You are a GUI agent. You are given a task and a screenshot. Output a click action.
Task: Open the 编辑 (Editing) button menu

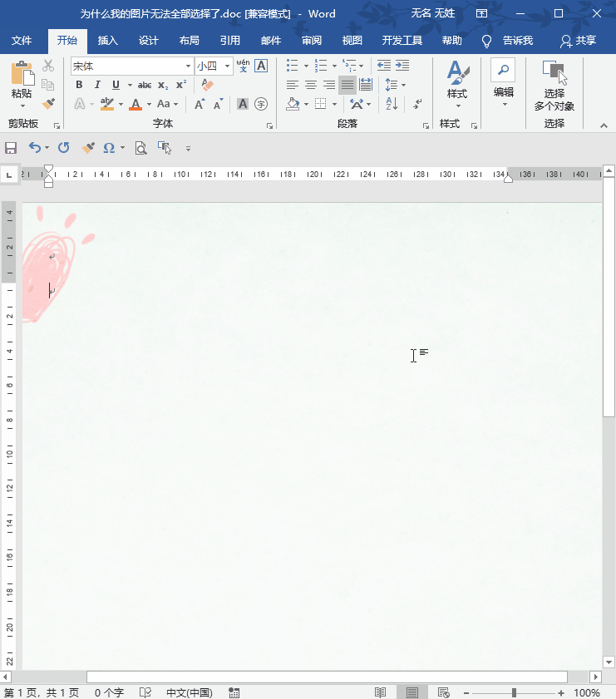pyautogui.click(x=503, y=83)
